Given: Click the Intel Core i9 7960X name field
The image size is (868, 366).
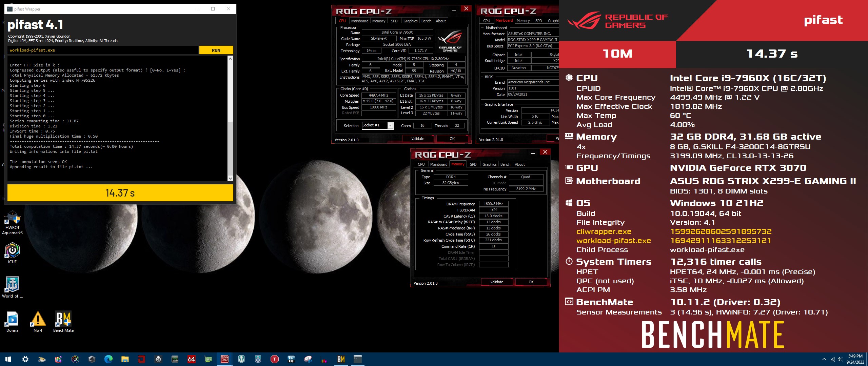Looking at the screenshot, I should (x=397, y=32).
